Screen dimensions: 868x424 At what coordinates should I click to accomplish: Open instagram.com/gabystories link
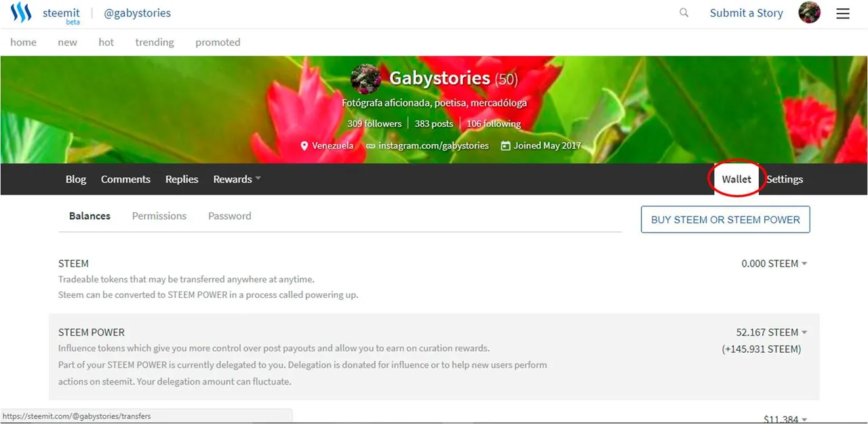pyautogui.click(x=433, y=146)
